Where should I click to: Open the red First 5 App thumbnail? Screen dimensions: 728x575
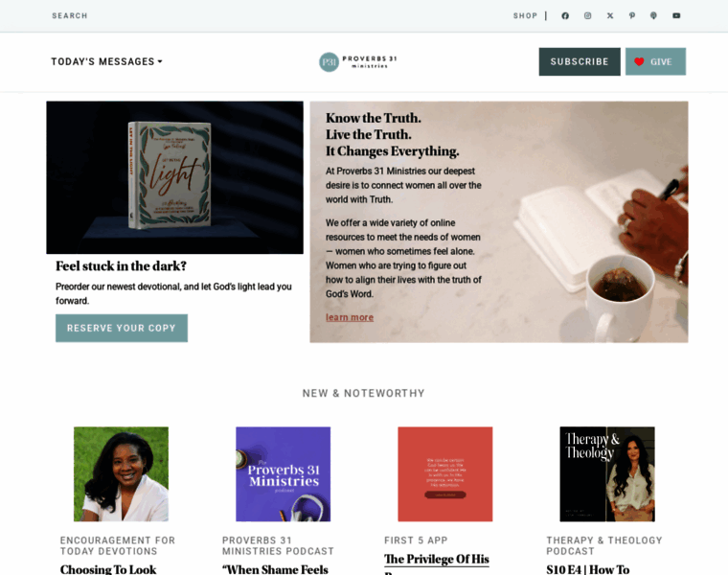click(x=445, y=474)
